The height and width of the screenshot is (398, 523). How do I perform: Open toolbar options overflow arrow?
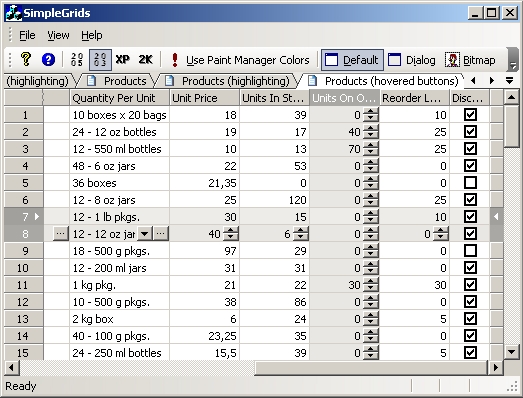click(513, 60)
